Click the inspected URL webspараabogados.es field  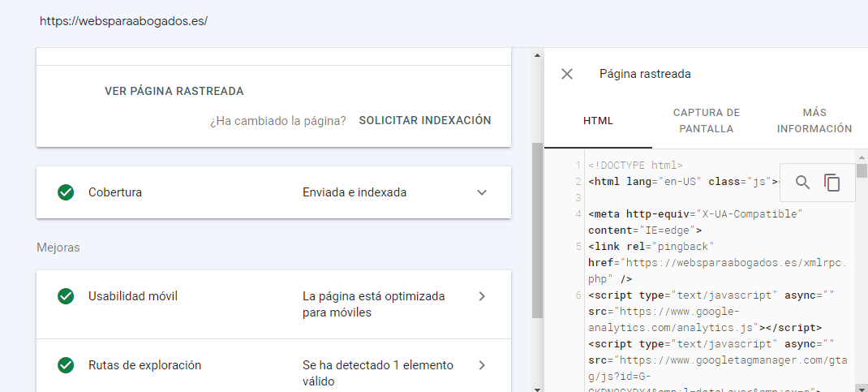(x=123, y=22)
